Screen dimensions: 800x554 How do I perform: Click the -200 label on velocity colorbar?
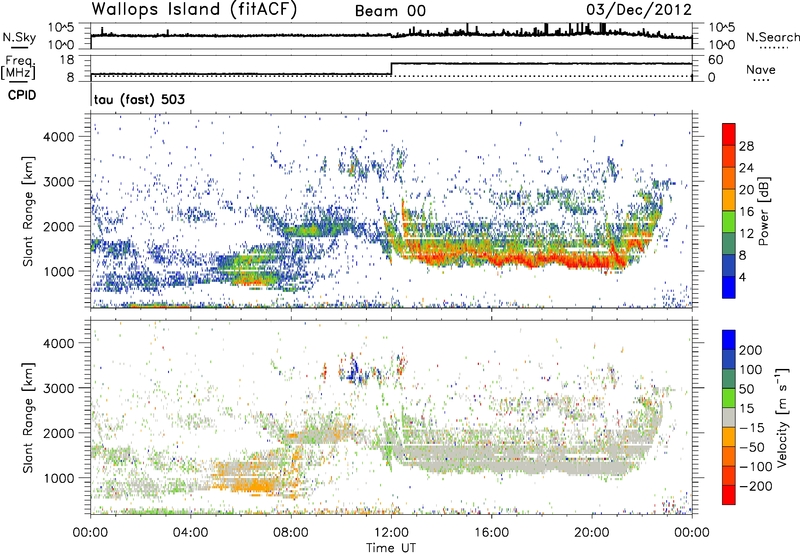click(x=755, y=486)
